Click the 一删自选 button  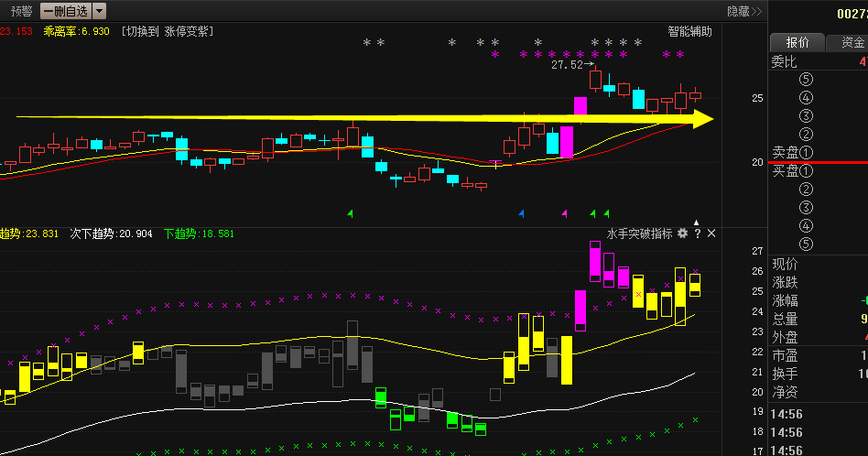tap(66, 11)
